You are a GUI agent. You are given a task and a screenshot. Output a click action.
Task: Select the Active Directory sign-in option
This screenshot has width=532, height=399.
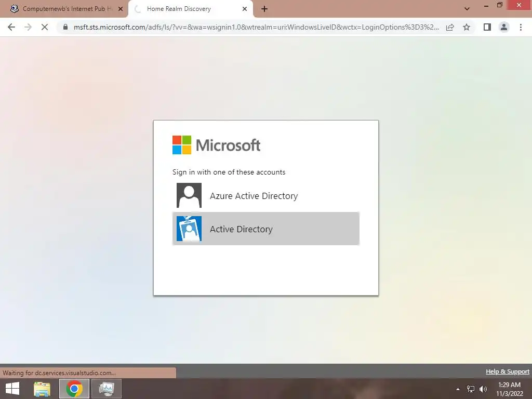(x=265, y=229)
